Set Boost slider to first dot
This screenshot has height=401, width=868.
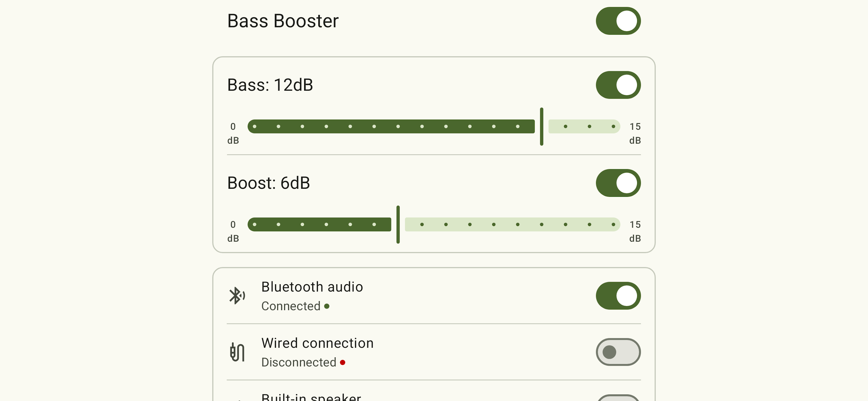(254, 225)
